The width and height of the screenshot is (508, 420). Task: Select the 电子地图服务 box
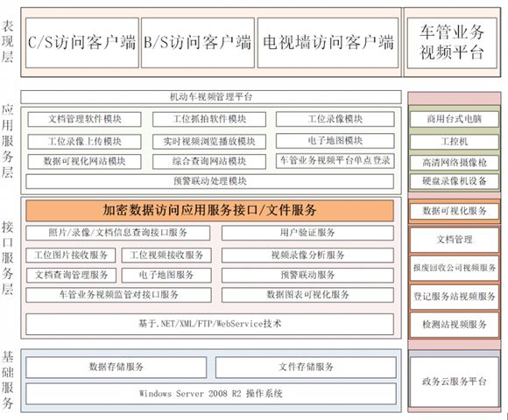tap(166, 275)
